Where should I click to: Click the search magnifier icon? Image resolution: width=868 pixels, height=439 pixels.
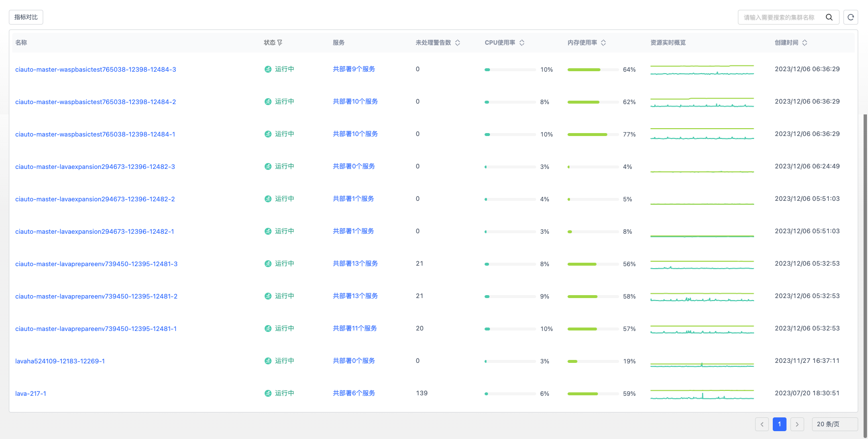[829, 17]
